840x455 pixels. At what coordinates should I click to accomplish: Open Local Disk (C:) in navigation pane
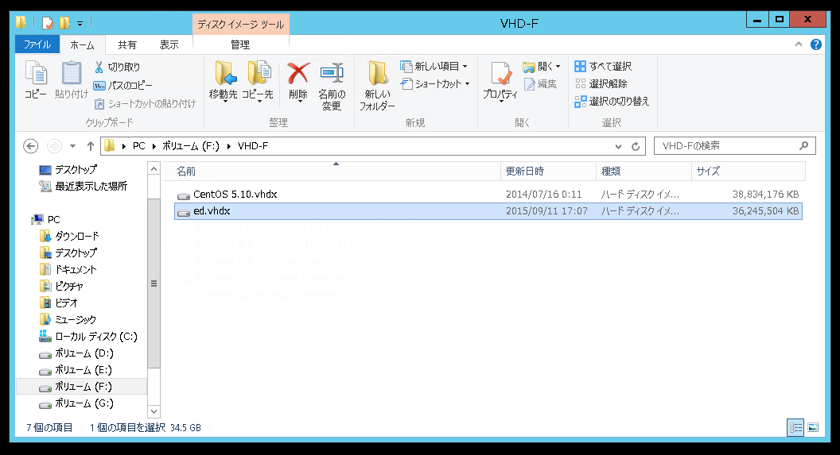(88, 337)
